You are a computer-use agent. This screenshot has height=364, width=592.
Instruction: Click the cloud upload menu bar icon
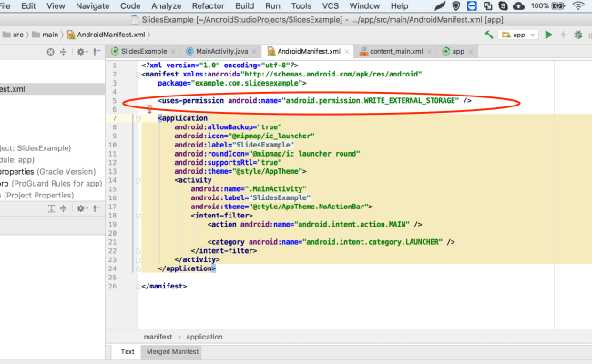coord(519,5)
